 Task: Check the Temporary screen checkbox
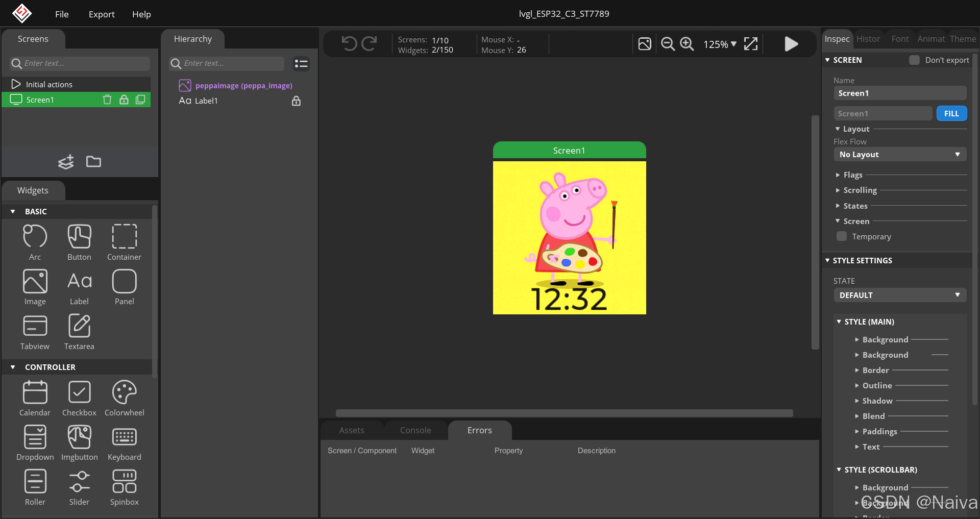pos(842,236)
